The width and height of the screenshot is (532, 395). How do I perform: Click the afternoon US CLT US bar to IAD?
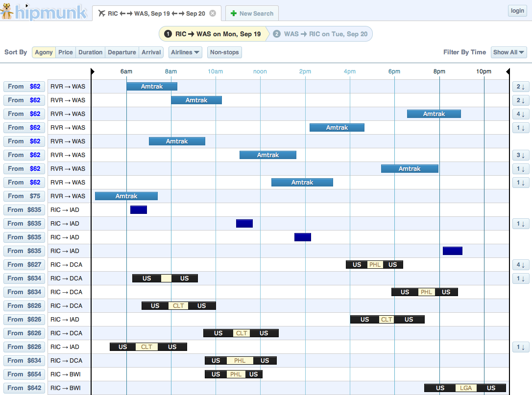click(x=387, y=320)
